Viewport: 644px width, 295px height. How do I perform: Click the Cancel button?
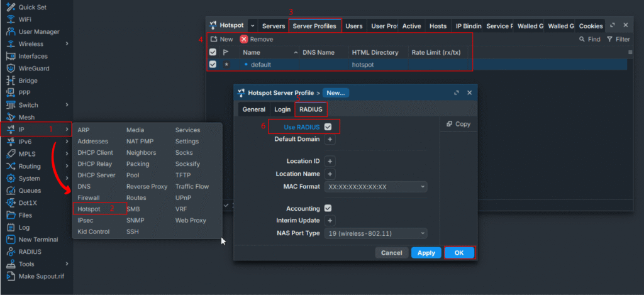click(391, 253)
